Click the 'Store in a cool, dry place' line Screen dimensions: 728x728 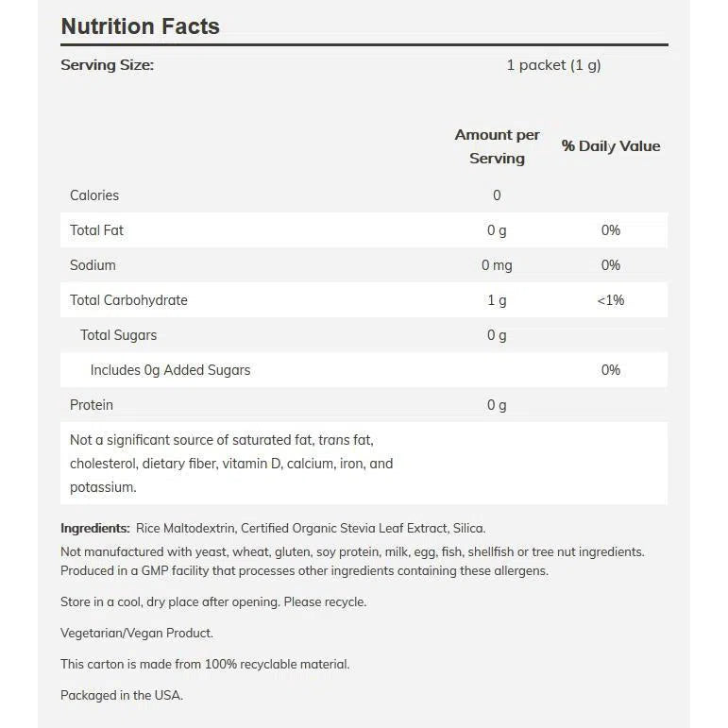pyautogui.click(x=213, y=601)
